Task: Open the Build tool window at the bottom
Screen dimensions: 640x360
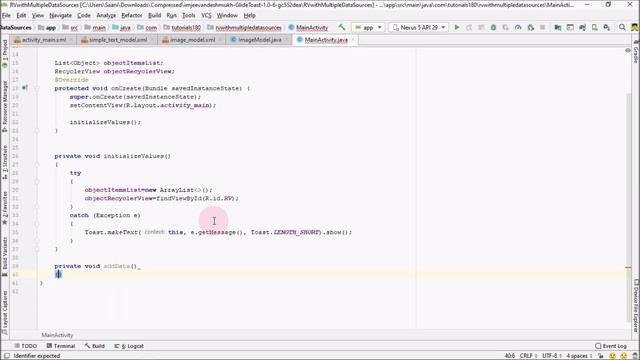Action: point(95,346)
